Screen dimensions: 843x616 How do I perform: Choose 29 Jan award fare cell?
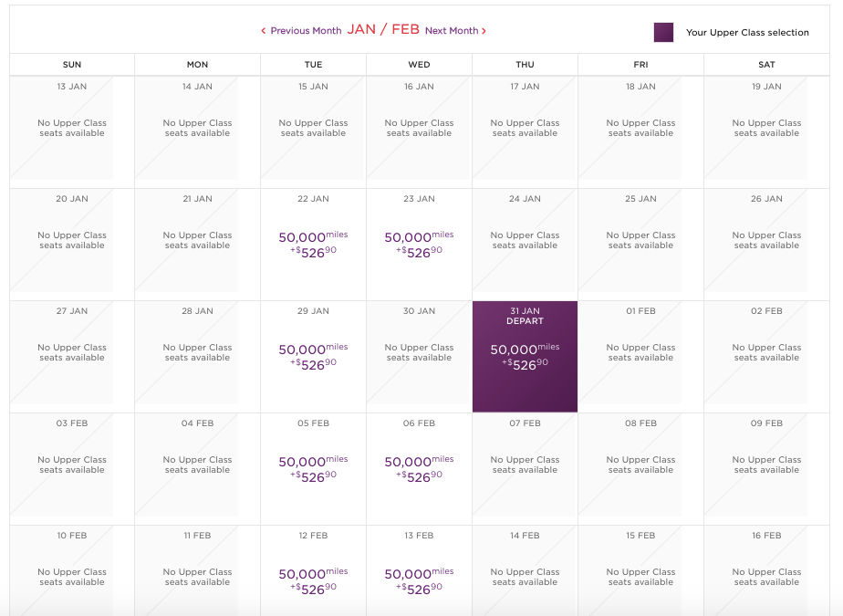[x=314, y=357]
